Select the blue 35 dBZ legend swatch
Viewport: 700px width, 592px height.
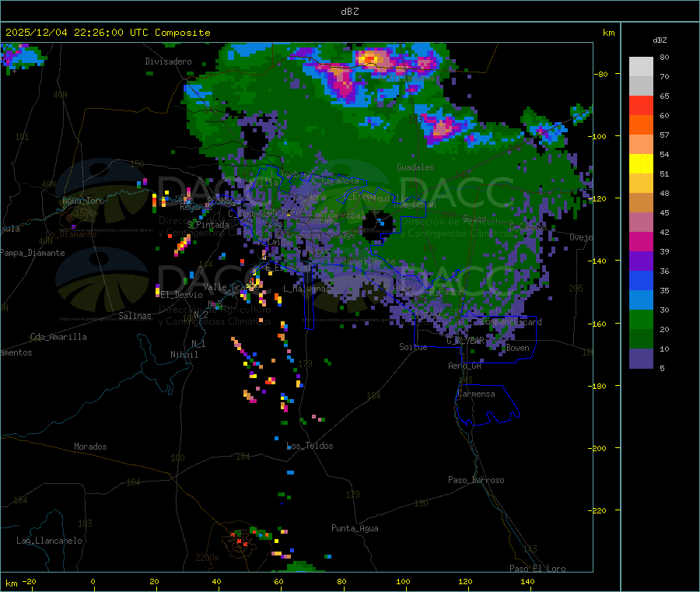(x=641, y=280)
